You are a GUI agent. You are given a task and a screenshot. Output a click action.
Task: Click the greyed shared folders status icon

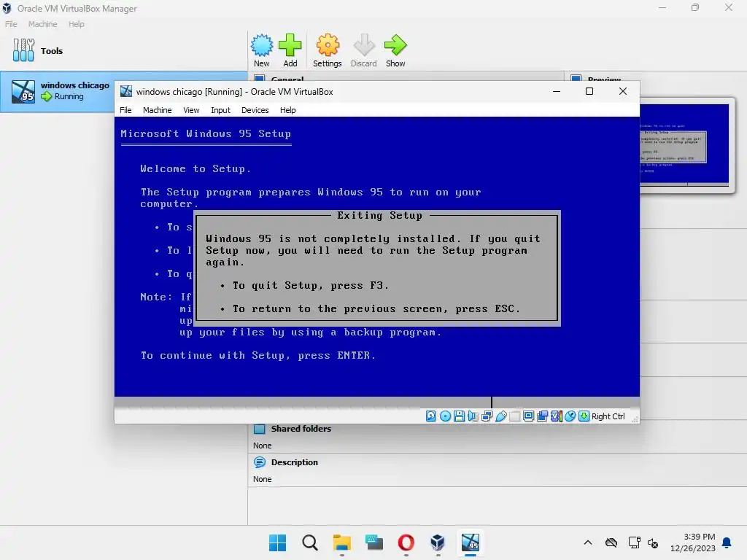(514, 416)
